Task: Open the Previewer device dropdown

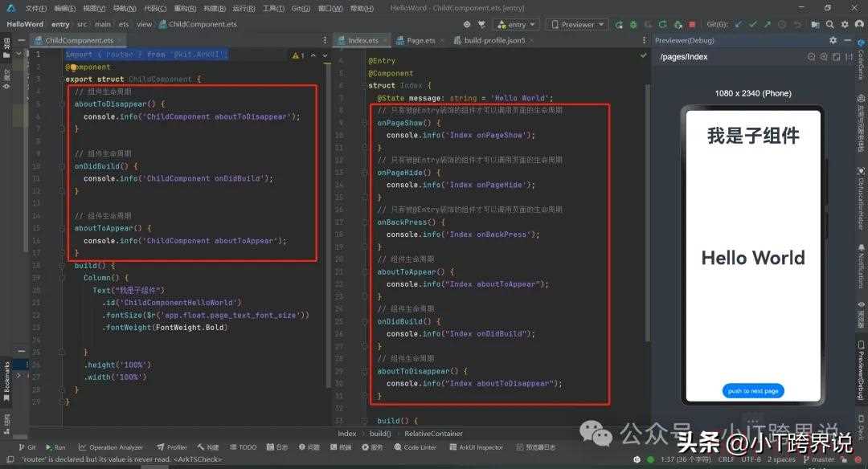Action: 578,24
